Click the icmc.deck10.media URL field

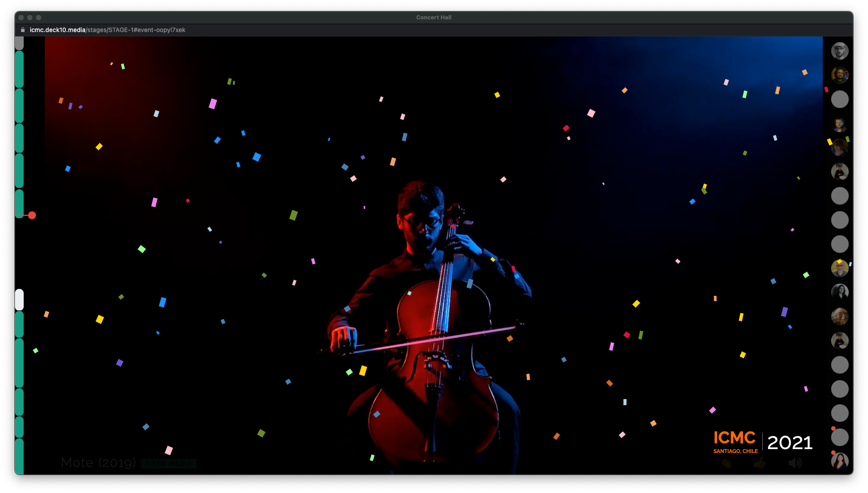click(107, 30)
